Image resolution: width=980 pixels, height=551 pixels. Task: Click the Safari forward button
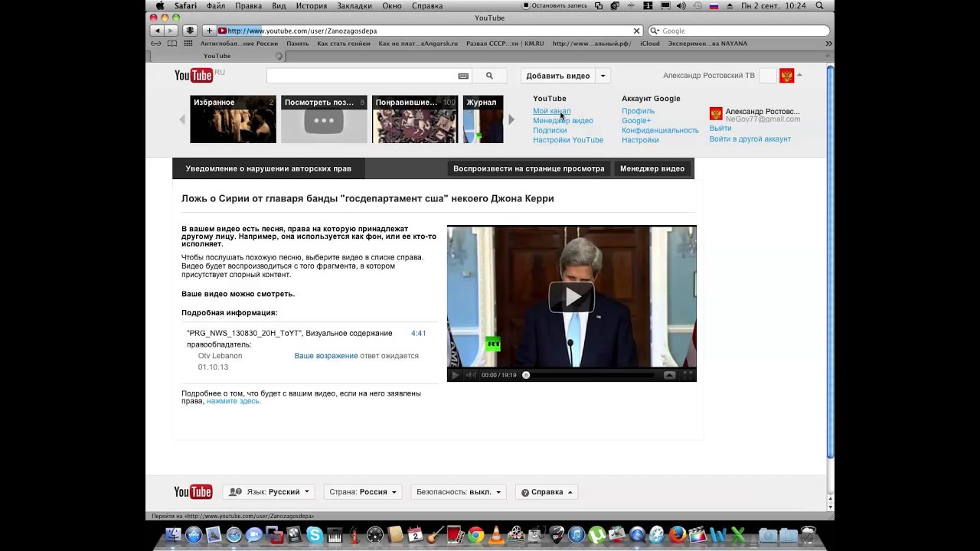click(x=171, y=31)
